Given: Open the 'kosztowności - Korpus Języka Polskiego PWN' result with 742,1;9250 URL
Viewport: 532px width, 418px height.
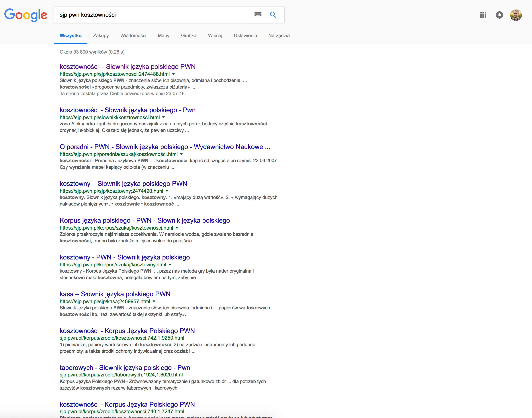Looking at the screenshot, I should click(x=127, y=331).
